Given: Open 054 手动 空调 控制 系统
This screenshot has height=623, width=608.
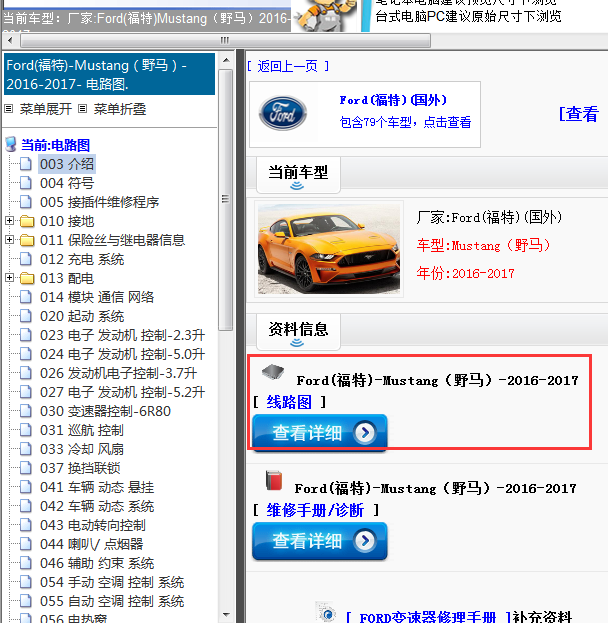Looking at the screenshot, I should coord(112,582).
